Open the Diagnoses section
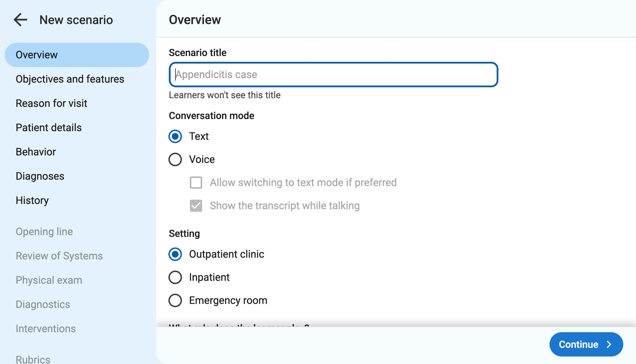The height and width of the screenshot is (364, 636). (x=40, y=176)
